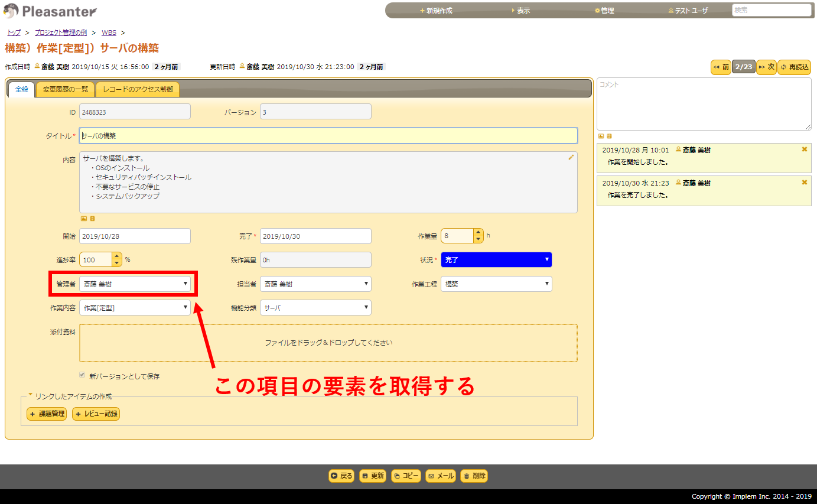Open the image upload icon below 内容
The height and width of the screenshot is (504, 817).
83,219
